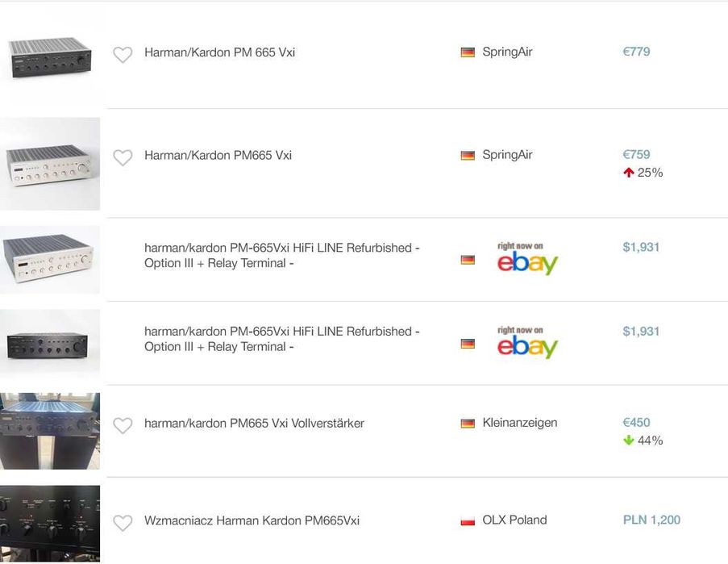Open the silver amplifier thumbnail for the €759 listing

point(50,164)
